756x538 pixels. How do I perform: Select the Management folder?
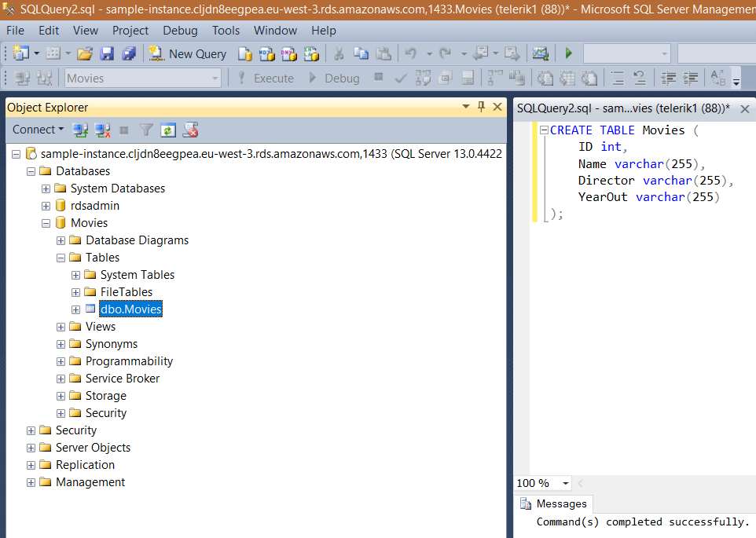click(90, 482)
